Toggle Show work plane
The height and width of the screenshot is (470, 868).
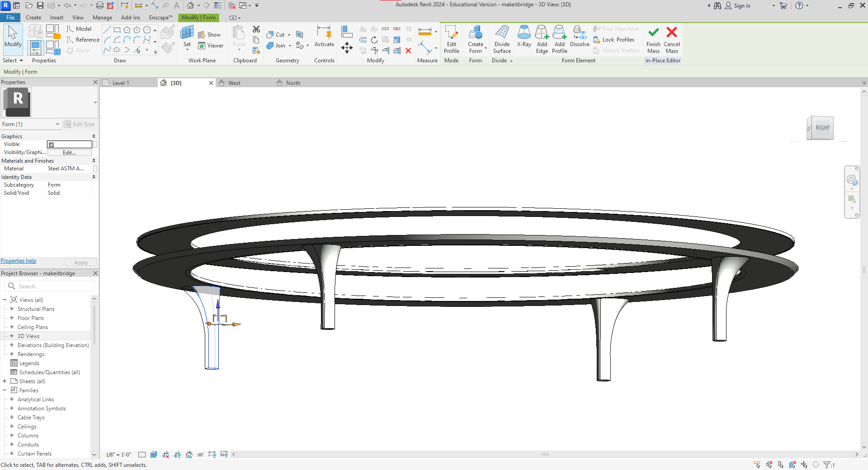(209, 35)
